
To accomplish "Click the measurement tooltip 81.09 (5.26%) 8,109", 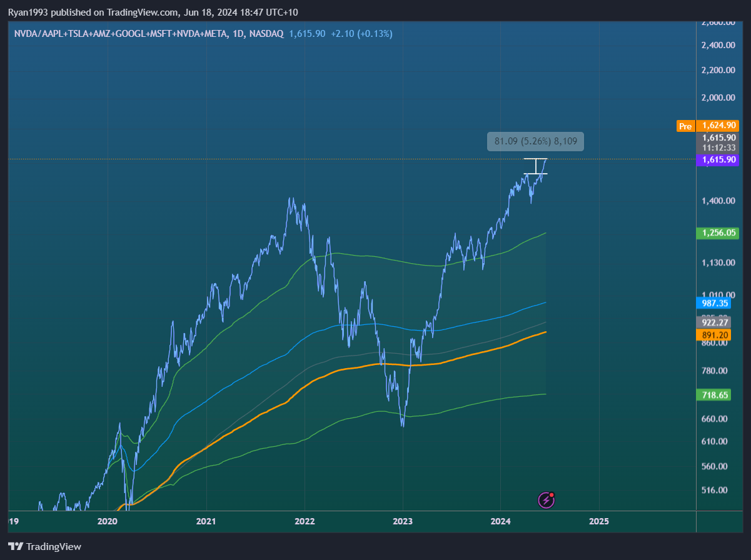I will click(x=536, y=141).
